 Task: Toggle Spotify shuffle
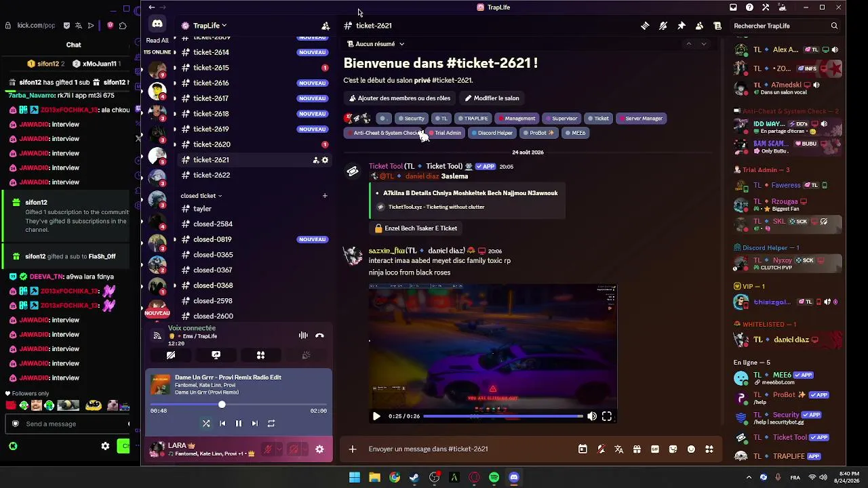[206, 424]
